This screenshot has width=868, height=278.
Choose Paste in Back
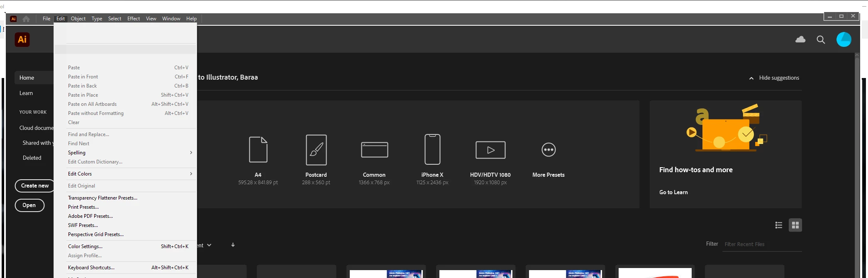pyautogui.click(x=125, y=86)
